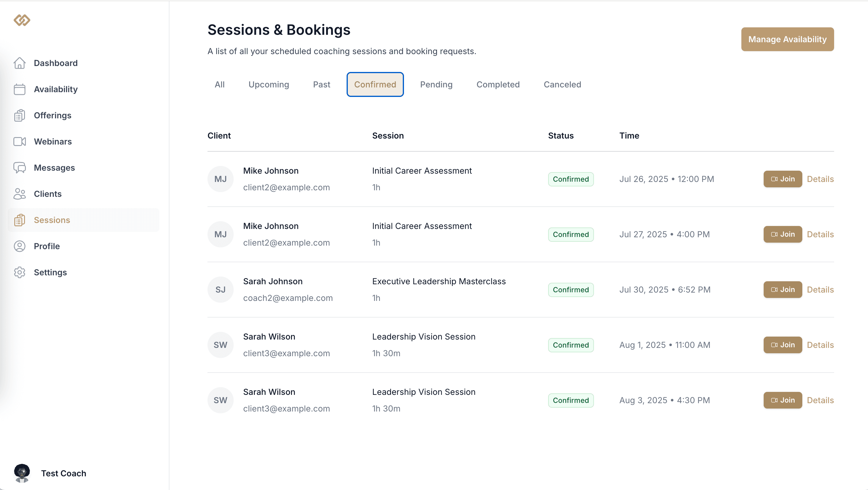Click the Manage Availability button
This screenshot has width=868, height=490.
coord(787,39)
